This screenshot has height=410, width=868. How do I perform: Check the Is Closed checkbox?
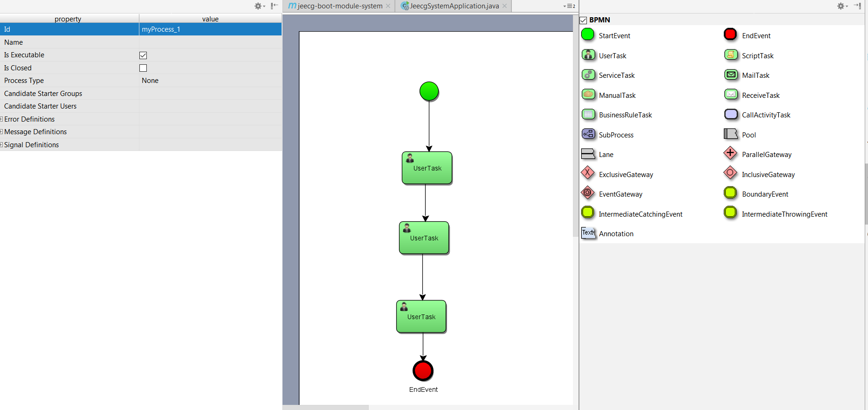tap(143, 68)
